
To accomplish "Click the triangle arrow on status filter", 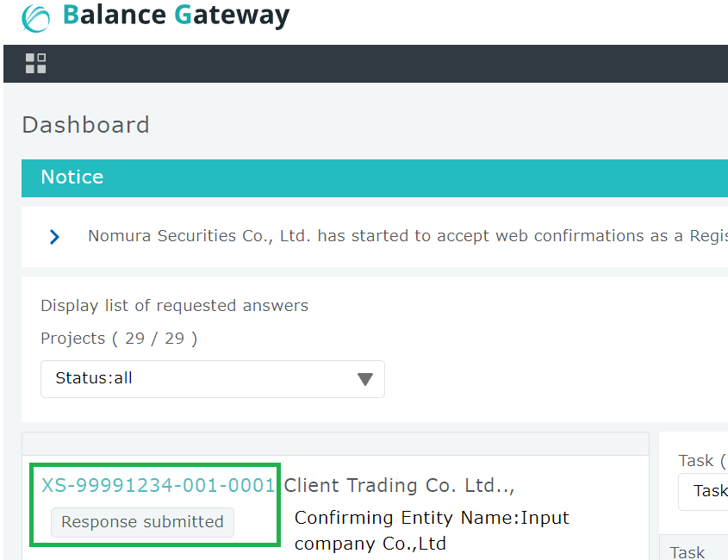I will pyautogui.click(x=364, y=379).
